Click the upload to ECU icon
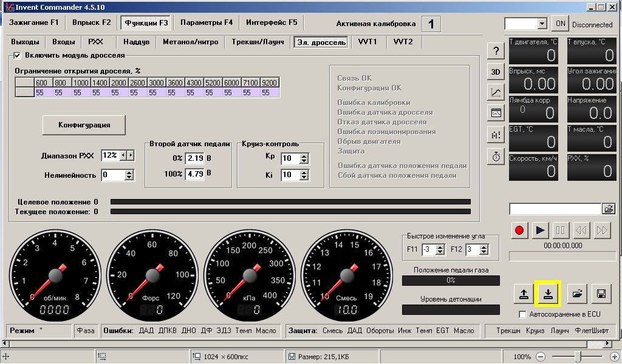The width and height of the screenshot is (622, 364). (523, 294)
